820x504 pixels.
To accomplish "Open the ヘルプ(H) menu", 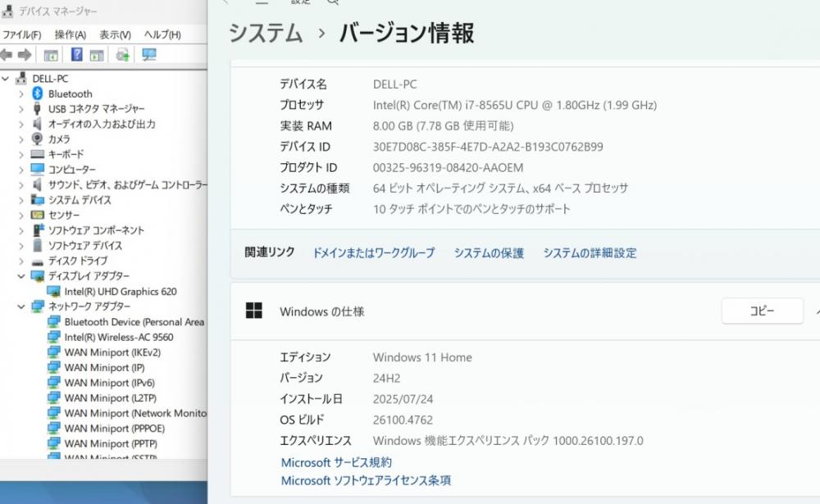I will [162, 34].
